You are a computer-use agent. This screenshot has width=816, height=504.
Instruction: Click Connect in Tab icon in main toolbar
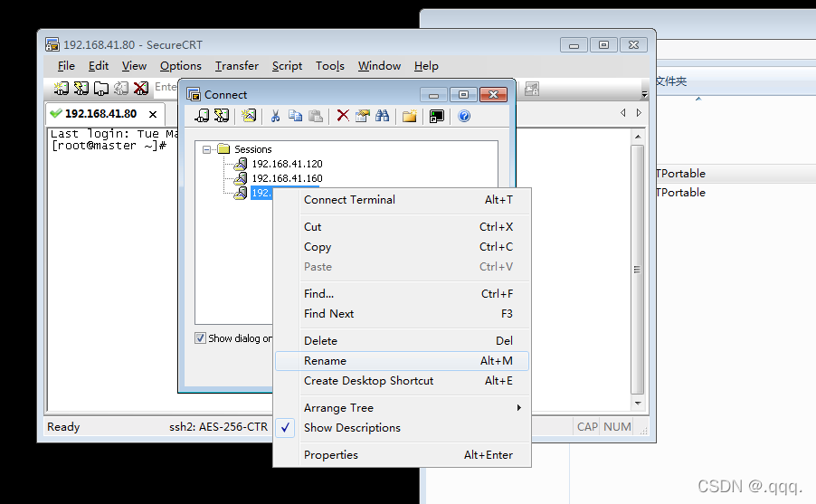point(101,88)
